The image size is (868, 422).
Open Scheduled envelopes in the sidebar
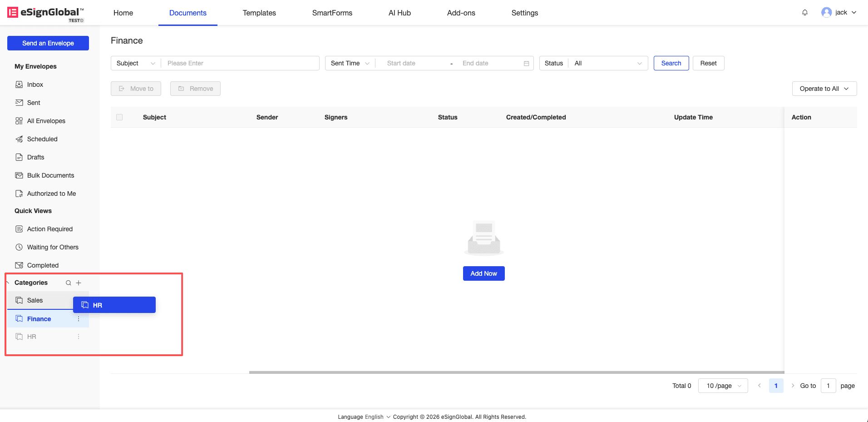click(42, 139)
